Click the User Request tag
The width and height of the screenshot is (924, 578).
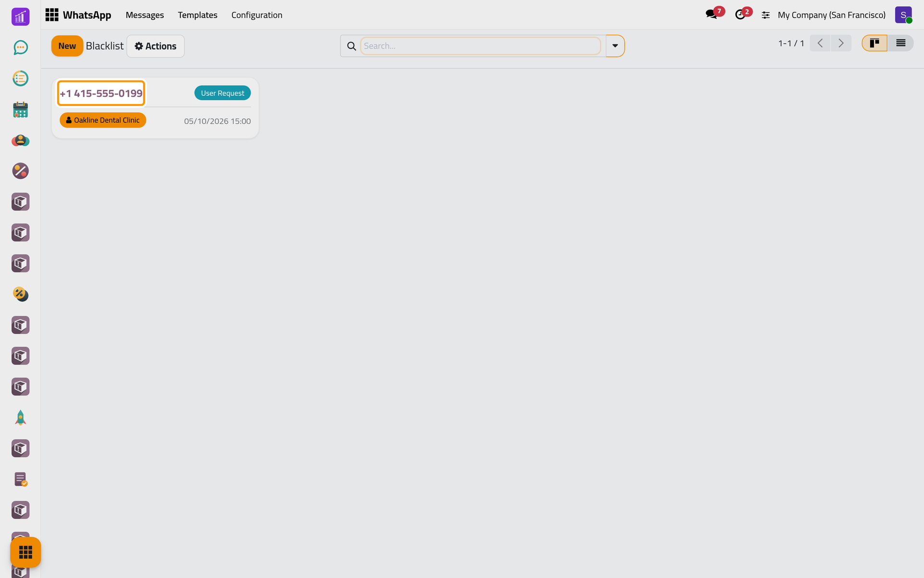pos(222,93)
